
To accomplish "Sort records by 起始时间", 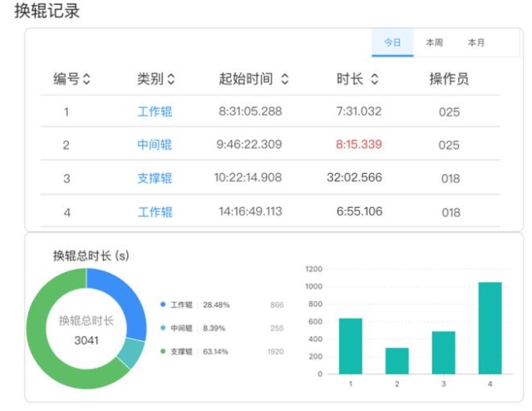I will 284,79.
